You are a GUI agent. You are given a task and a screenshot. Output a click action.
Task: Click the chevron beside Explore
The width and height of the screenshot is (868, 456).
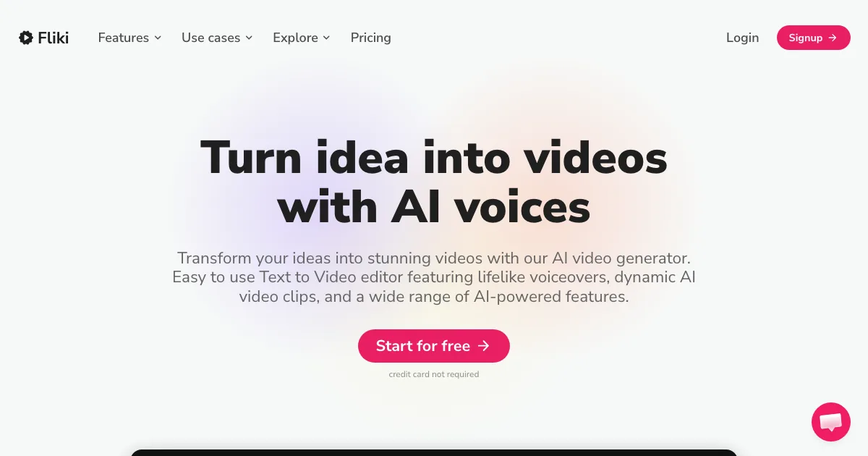coord(326,38)
